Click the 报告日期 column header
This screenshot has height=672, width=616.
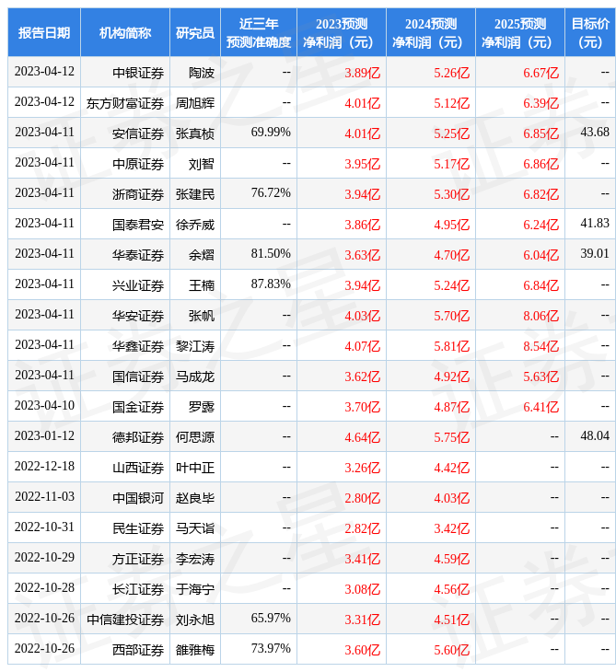point(44,32)
